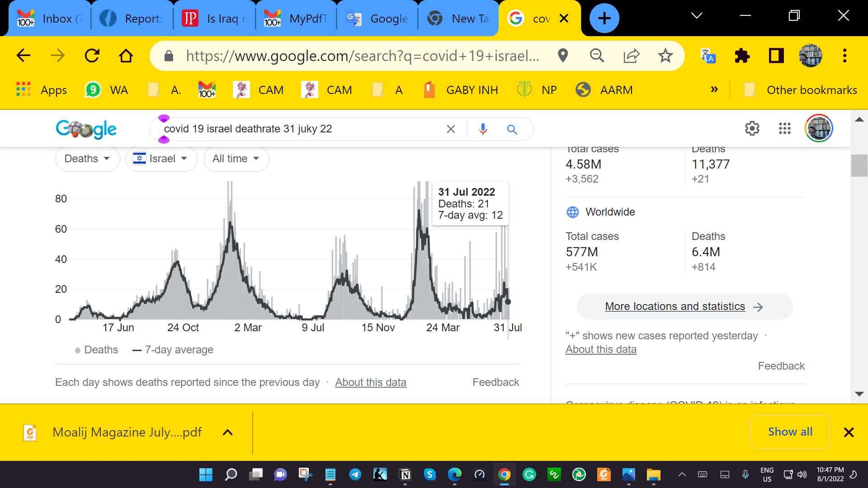Open the Google apps grid
868x488 pixels.
pos(785,129)
